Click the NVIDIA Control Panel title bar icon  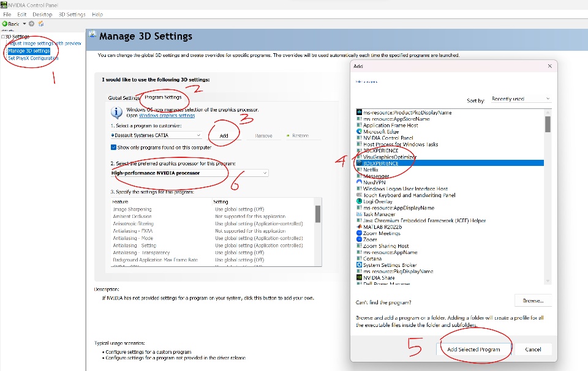(x=4, y=5)
